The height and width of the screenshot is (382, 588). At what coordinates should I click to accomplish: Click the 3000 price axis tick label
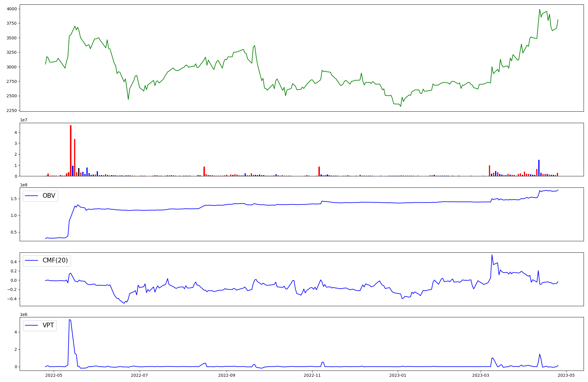tap(12, 67)
